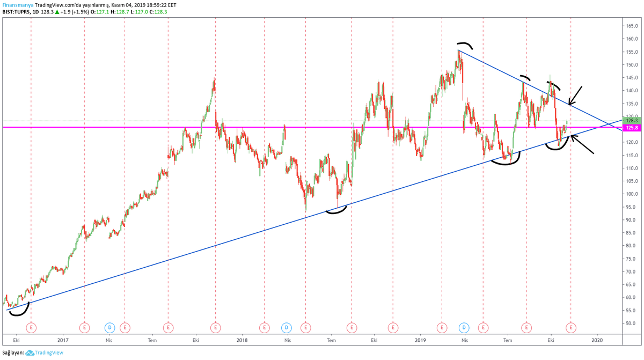644x360 pixels.
Task: Click the 2017 label on time axis
Action: coord(63,340)
